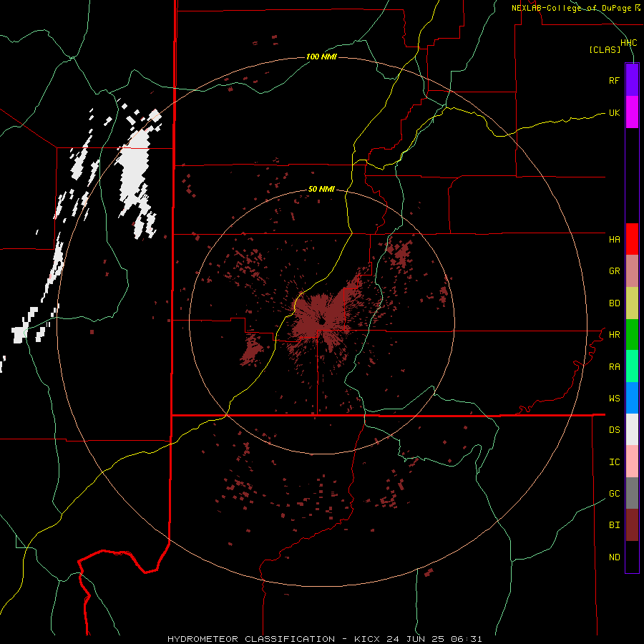Select the GR legend label
This screenshot has width=644, height=644.
(x=614, y=271)
